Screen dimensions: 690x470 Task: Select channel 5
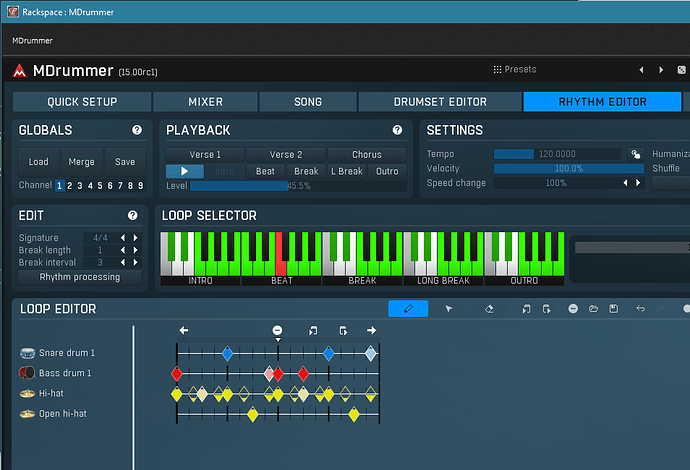[x=100, y=185]
